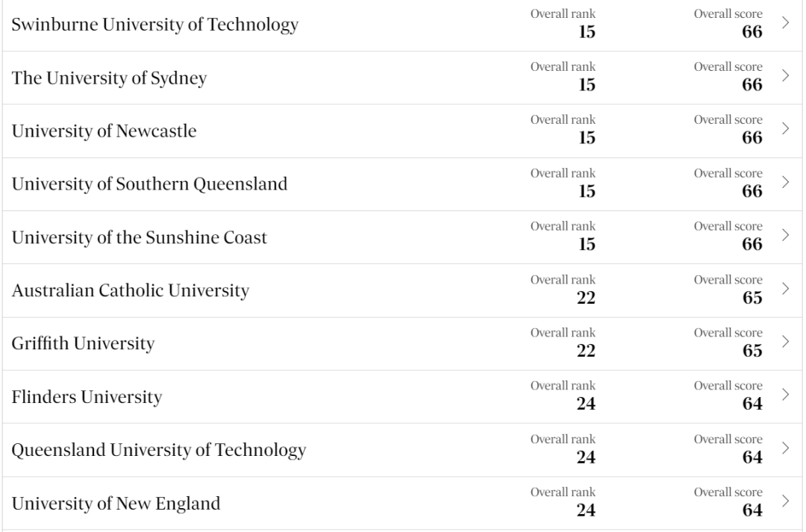Expand the Swinburne University of Technology row chevron
Screen dimensions: 806x532
(x=785, y=22)
